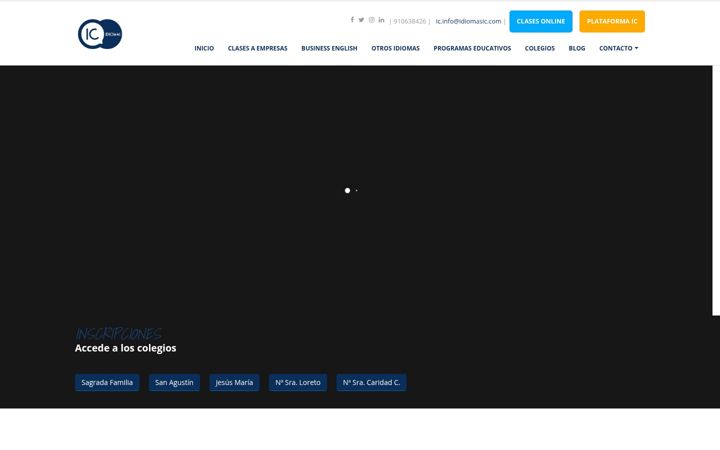Click the Plataforma IC button
Viewport: 720px width, 450px height.
[612, 22]
